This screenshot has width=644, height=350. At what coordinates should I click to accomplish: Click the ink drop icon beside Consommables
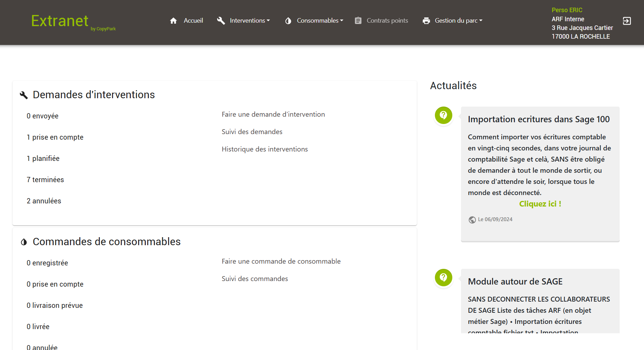point(288,21)
